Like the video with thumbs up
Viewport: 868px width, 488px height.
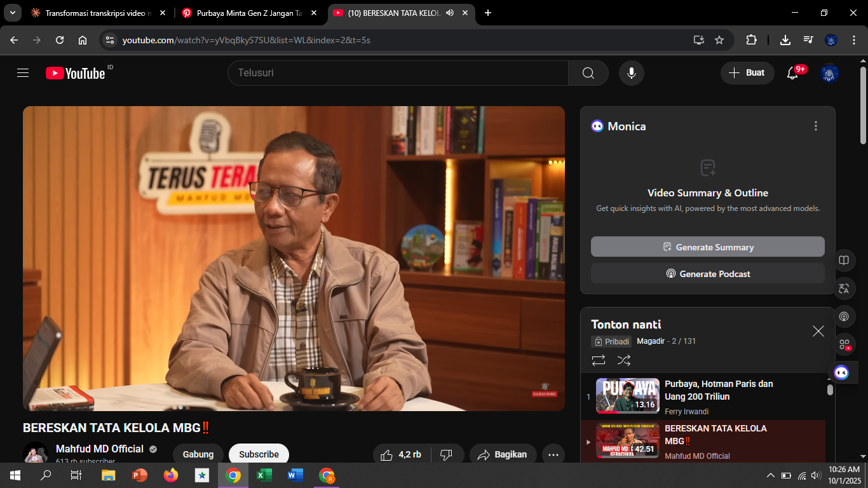(387, 454)
